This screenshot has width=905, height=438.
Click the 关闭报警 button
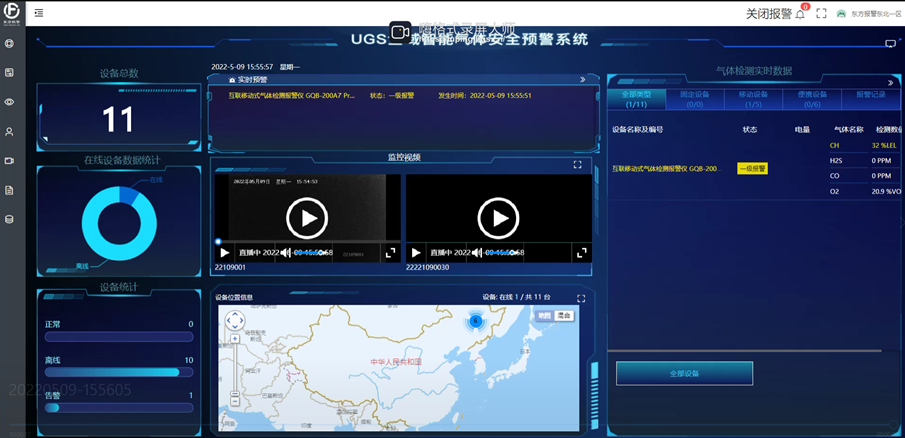(768, 14)
